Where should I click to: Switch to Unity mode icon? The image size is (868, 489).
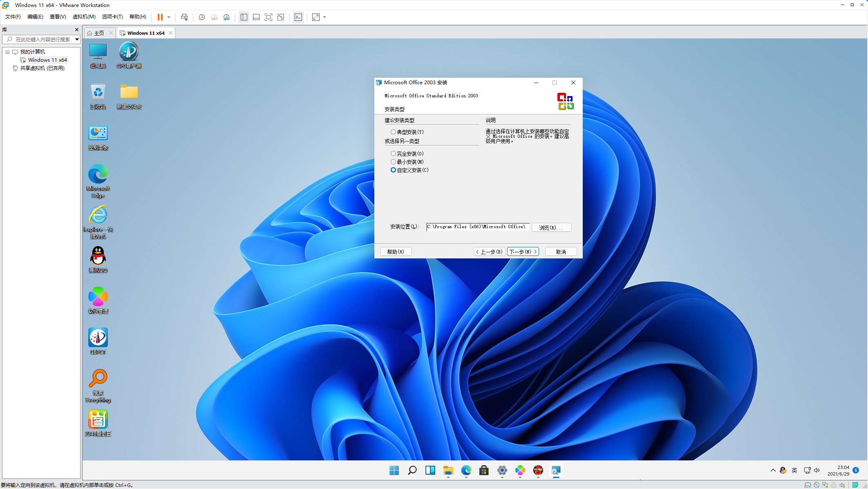(x=281, y=17)
